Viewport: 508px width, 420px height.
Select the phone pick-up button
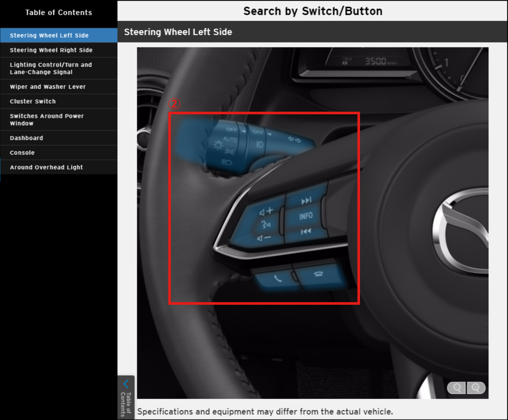point(277,279)
